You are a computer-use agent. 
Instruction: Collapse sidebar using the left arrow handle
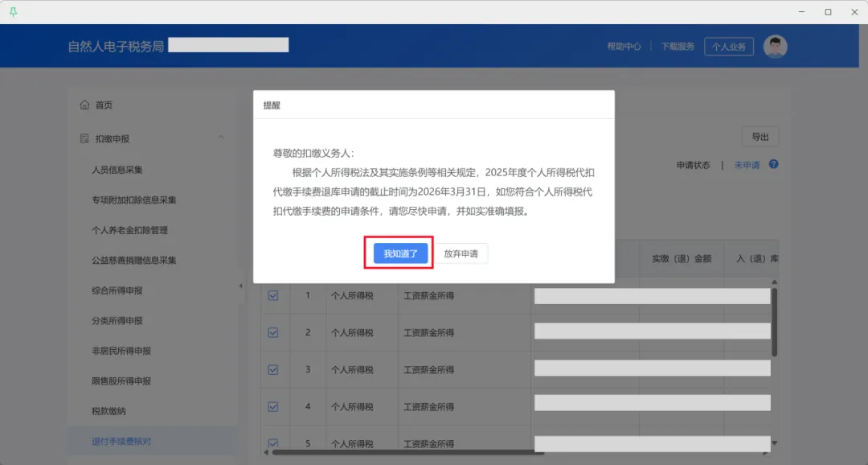click(240, 287)
